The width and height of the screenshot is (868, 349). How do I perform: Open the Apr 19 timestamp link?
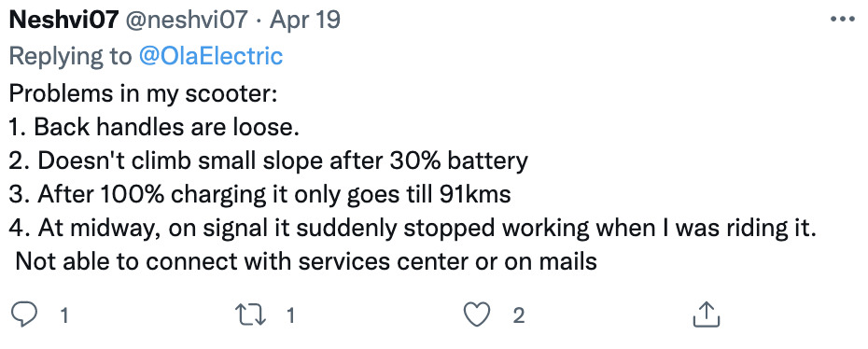pos(304,21)
